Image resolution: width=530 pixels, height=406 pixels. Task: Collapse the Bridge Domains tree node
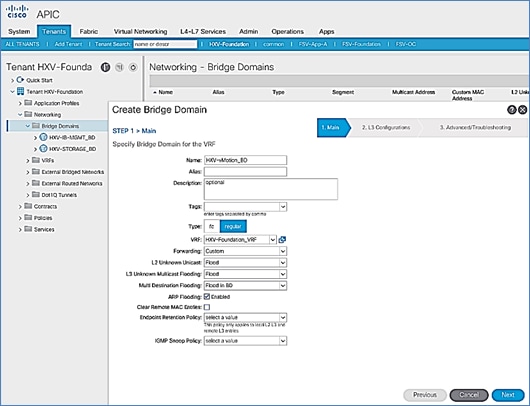coord(28,126)
